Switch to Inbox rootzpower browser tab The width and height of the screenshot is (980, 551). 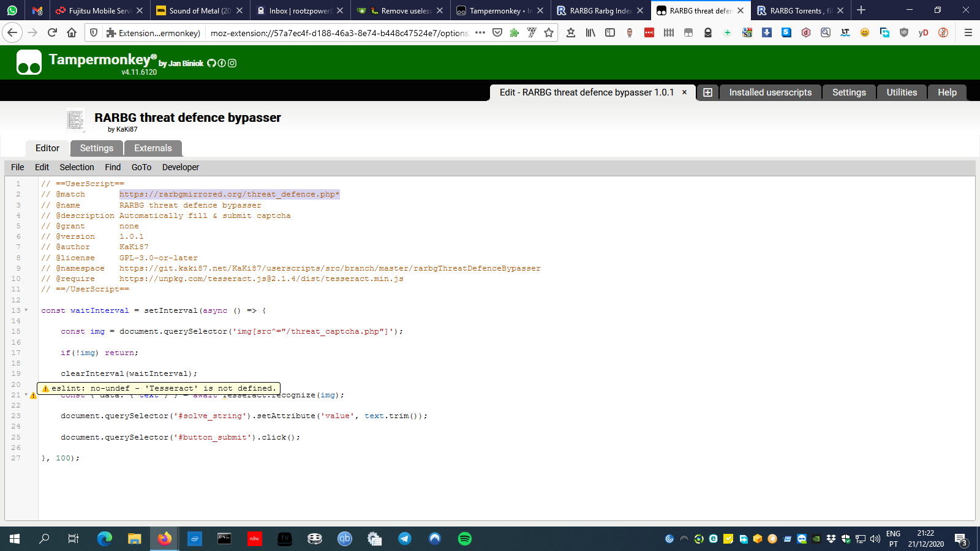pos(300,10)
